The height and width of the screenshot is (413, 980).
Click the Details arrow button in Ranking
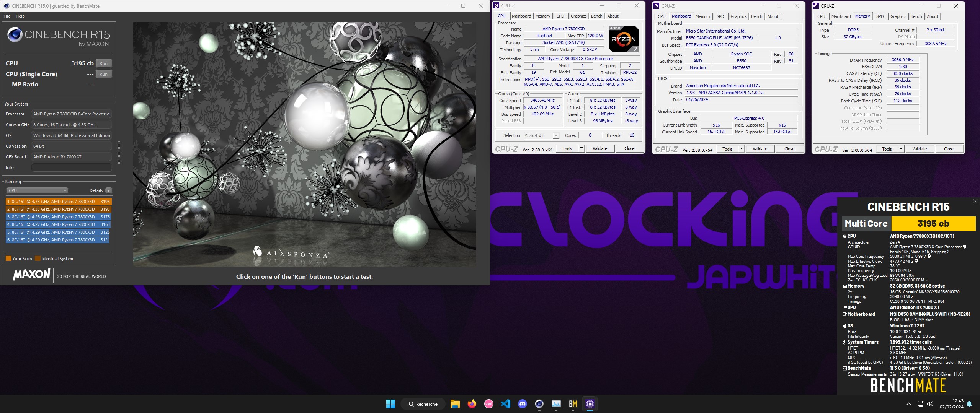pyautogui.click(x=109, y=190)
